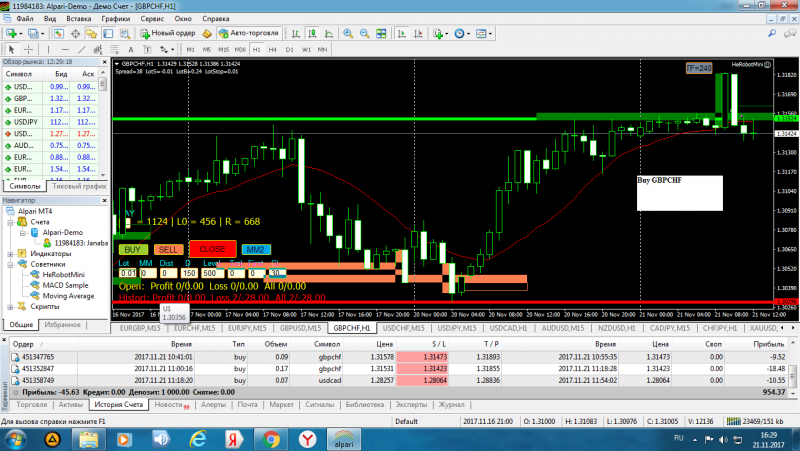800x451 pixels.
Task: Toggle Navigator window star-folder icon
Action: (x=92, y=34)
